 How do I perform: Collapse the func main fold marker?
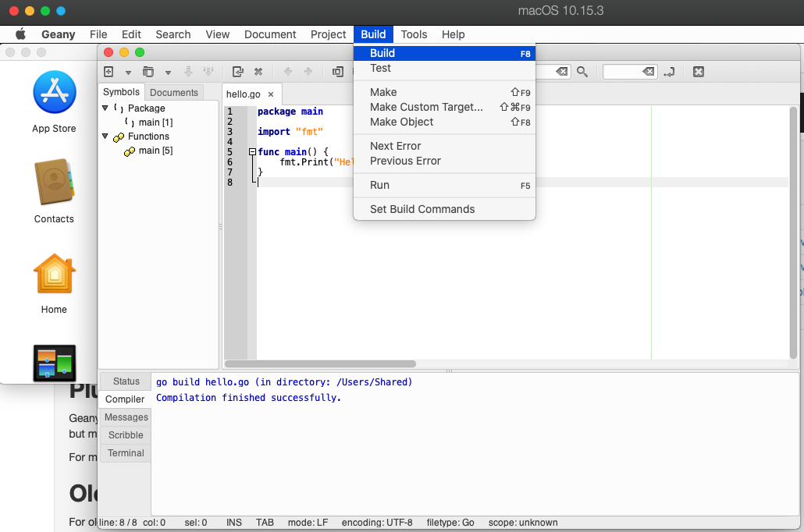pyautogui.click(x=252, y=151)
